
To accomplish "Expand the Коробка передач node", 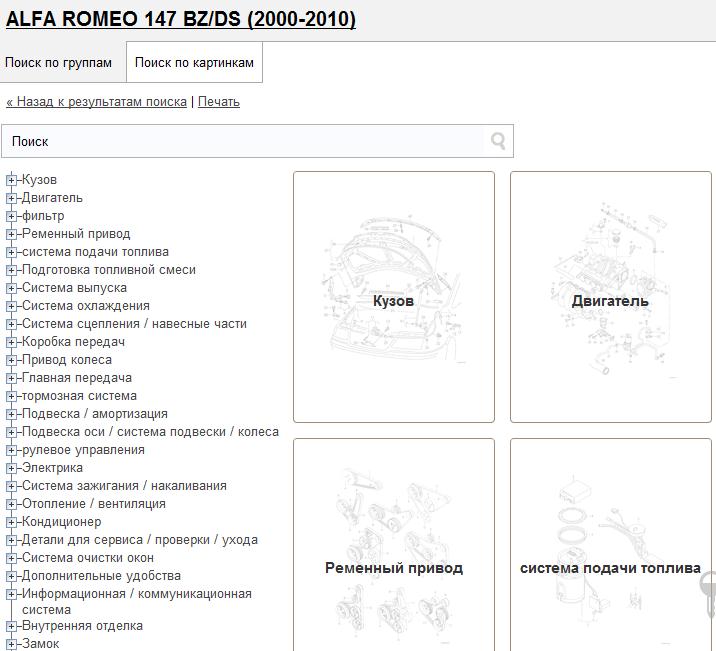I will pyautogui.click(x=12, y=342).
